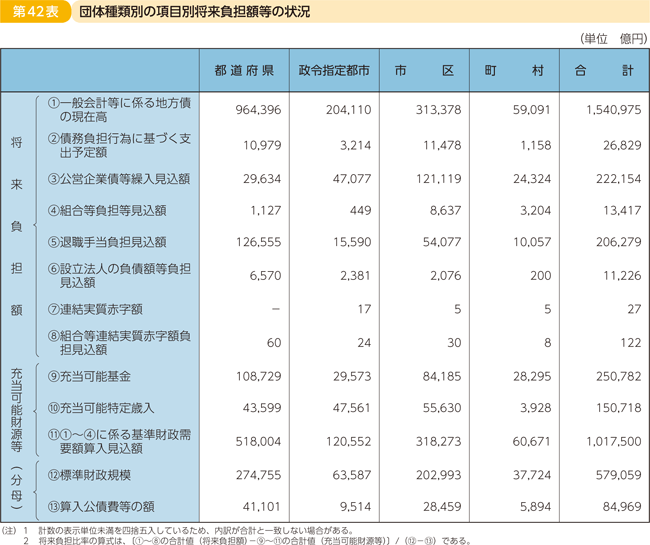The width and height of the screenshot is (650, 545).
Task: Click row label ⑥設立法人の負債額等負担見込額
Action: [119, 276]
